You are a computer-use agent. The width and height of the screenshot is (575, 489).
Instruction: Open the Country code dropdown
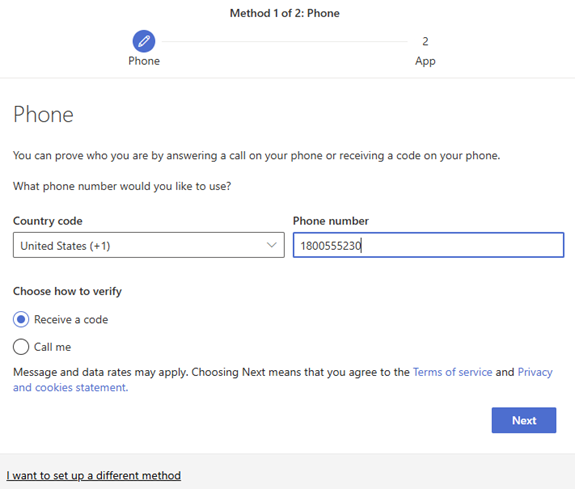click(x=149, y=245)
